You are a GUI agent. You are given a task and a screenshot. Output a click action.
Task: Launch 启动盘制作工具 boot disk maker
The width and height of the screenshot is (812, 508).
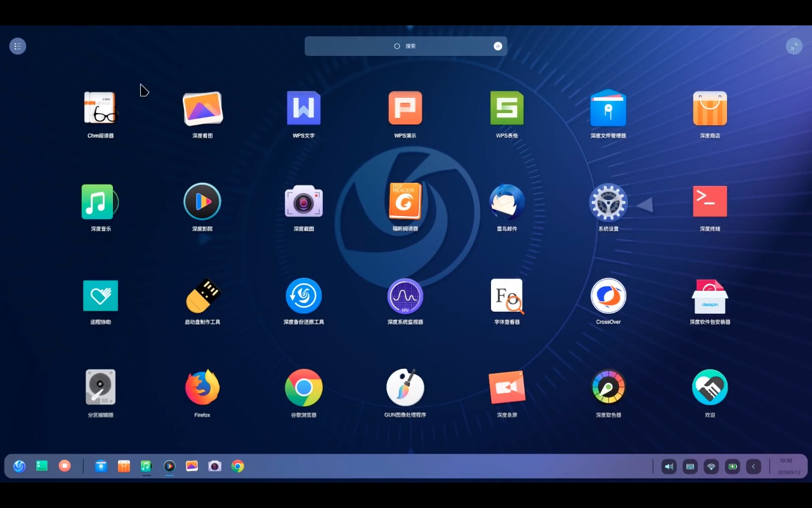(202, 295)
